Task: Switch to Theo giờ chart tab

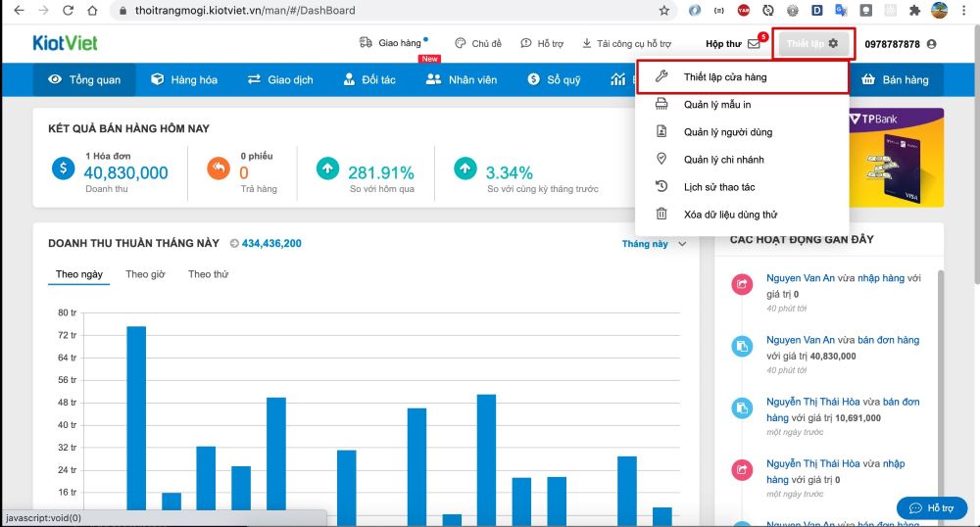Action: click(145, 274)
